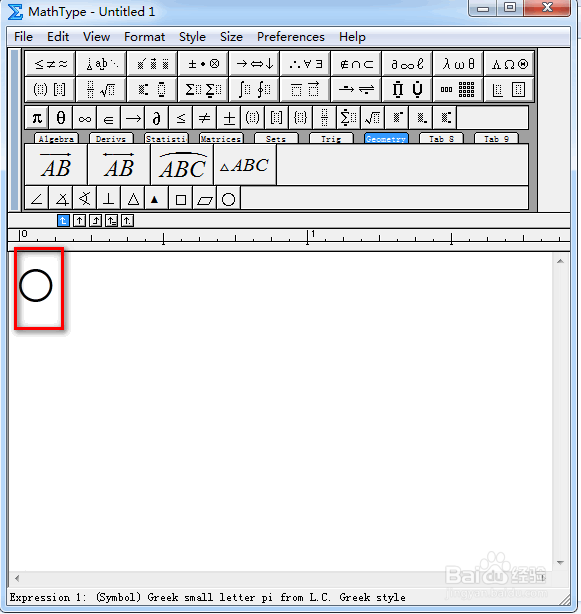Open the set theory symbols palette
Screen dimensions: 581x614
tap(356, 63)
